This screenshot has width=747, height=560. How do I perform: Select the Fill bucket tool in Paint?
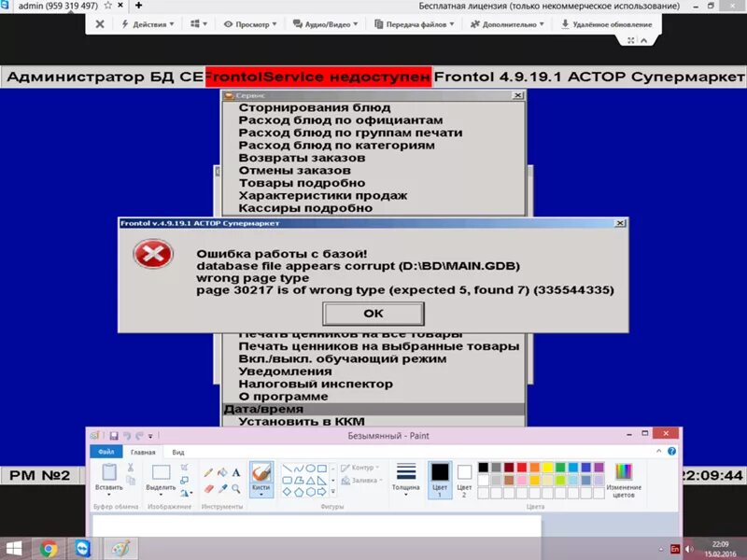222,473
